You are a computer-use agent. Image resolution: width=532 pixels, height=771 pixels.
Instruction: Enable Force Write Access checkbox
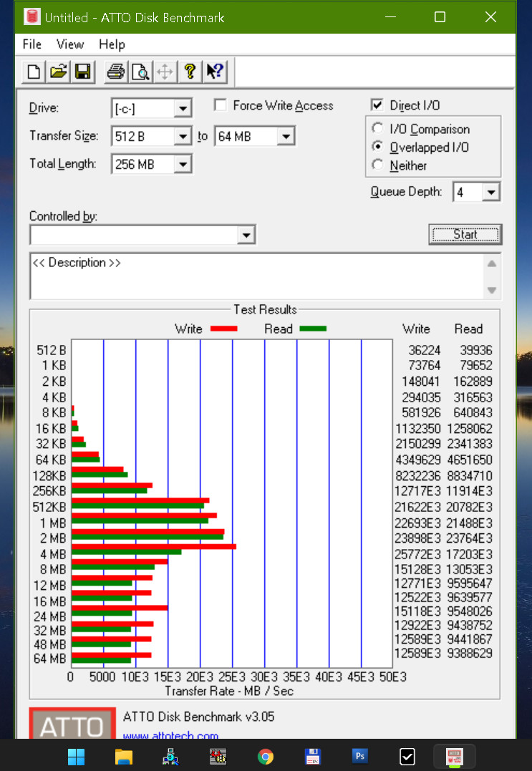[221, 105]
